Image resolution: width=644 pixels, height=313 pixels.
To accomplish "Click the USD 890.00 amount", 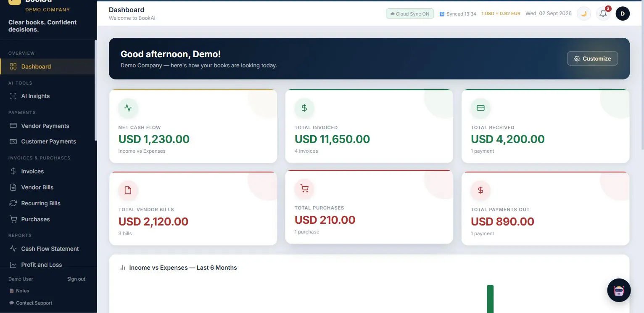I will pyautogui.click(x=502, y=221).
